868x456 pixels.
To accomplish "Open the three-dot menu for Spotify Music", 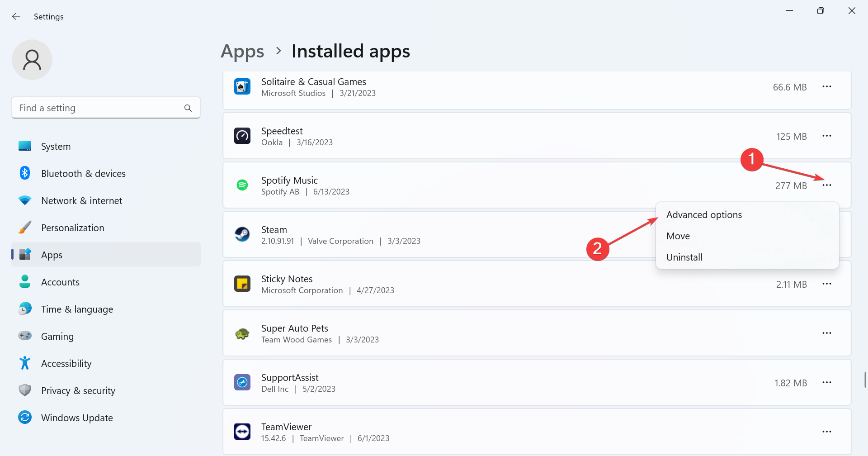I will [827, 185].
